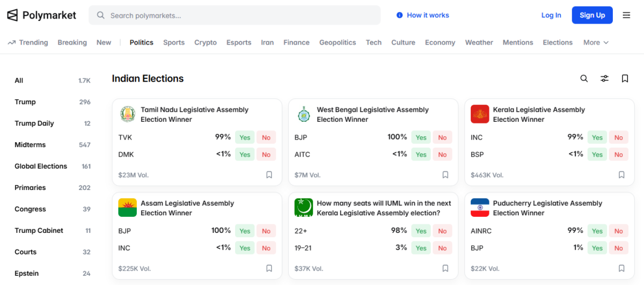This screenshot has width=644, height=285.
Task: Open the Crypto category
Action: point(206,42)
